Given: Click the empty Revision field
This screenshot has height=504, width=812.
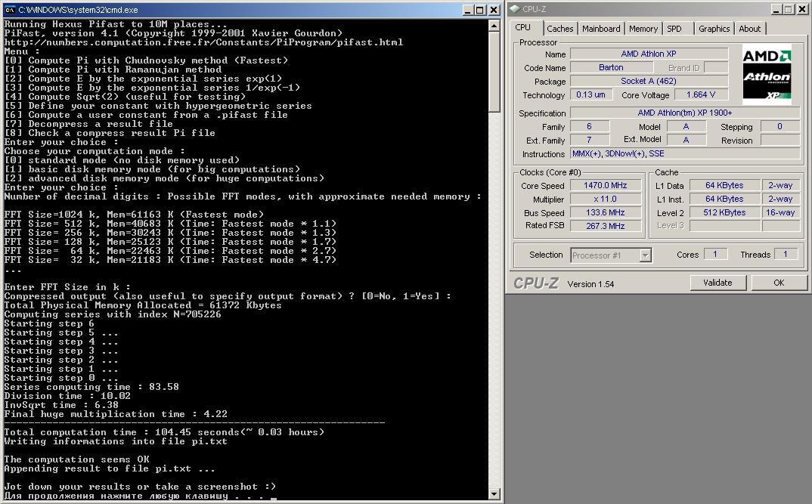Looking at the screenshot, I should point(780,140).
